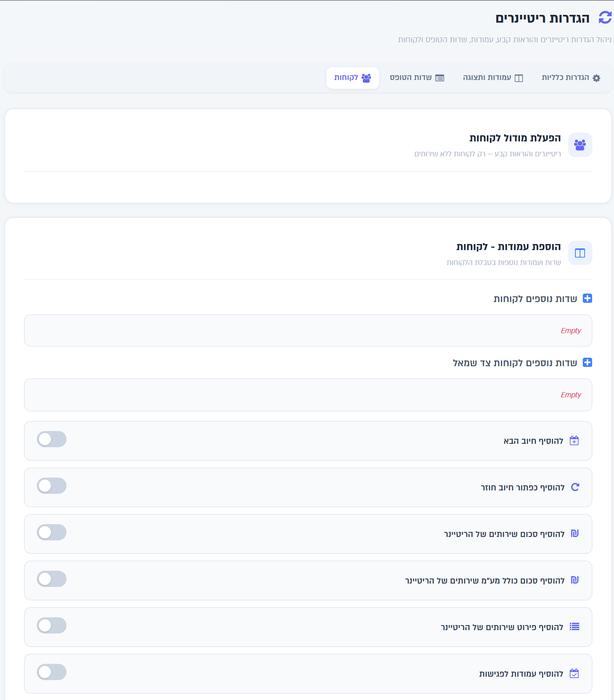Click shekel icon of להוסיף סכום שירותים של הריטיינר
This screenshot has height=700, width=614.
pyautogui.click(x=575, y=534)
